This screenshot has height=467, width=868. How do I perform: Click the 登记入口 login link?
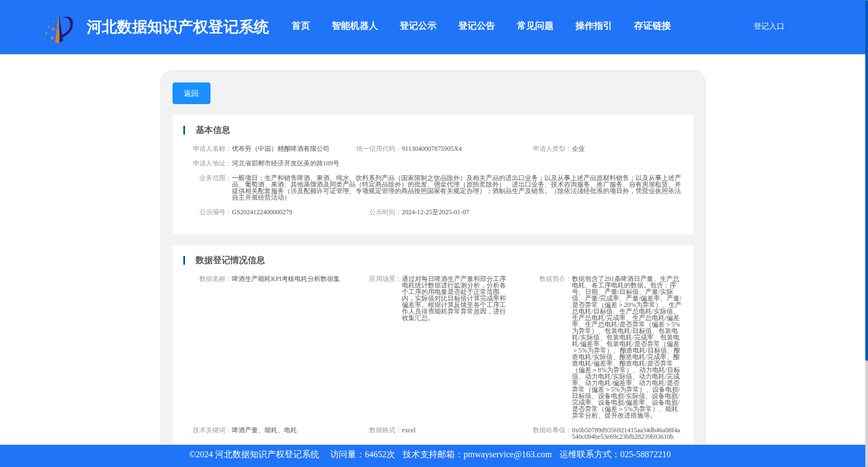click(769, 26)
